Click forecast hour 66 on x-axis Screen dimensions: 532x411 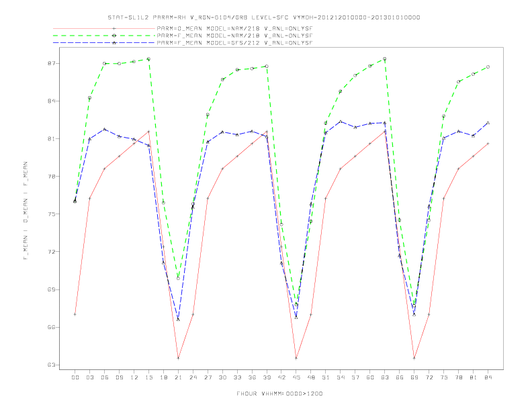pos(400,377)
